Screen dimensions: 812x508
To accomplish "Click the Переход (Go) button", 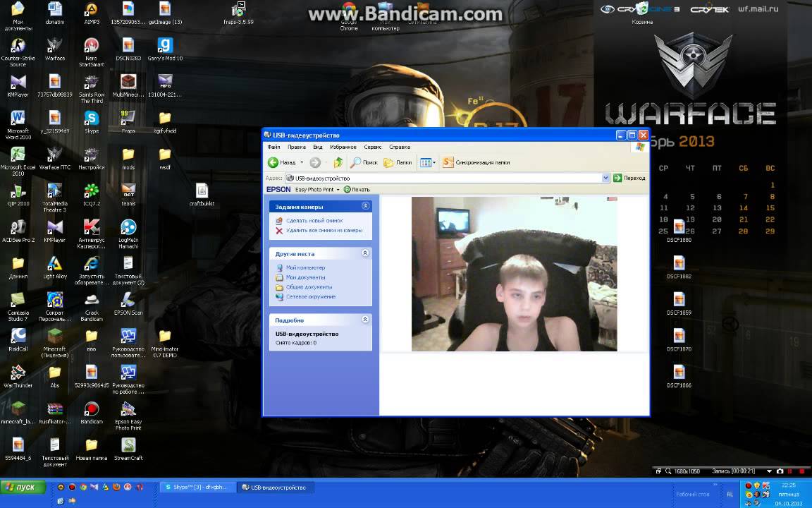I will 629,178.
